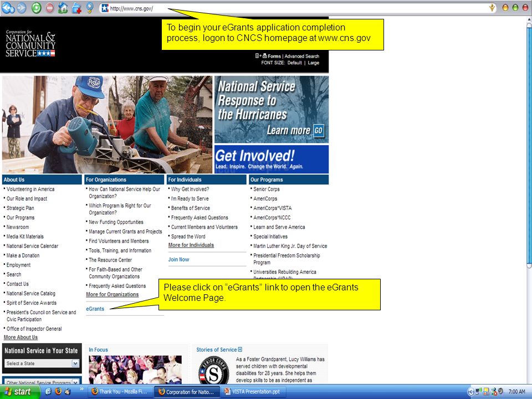The height and width of the screenshot is (399, 532).
Task: Click the In Focus crowd photo
Action: (135, 370)
